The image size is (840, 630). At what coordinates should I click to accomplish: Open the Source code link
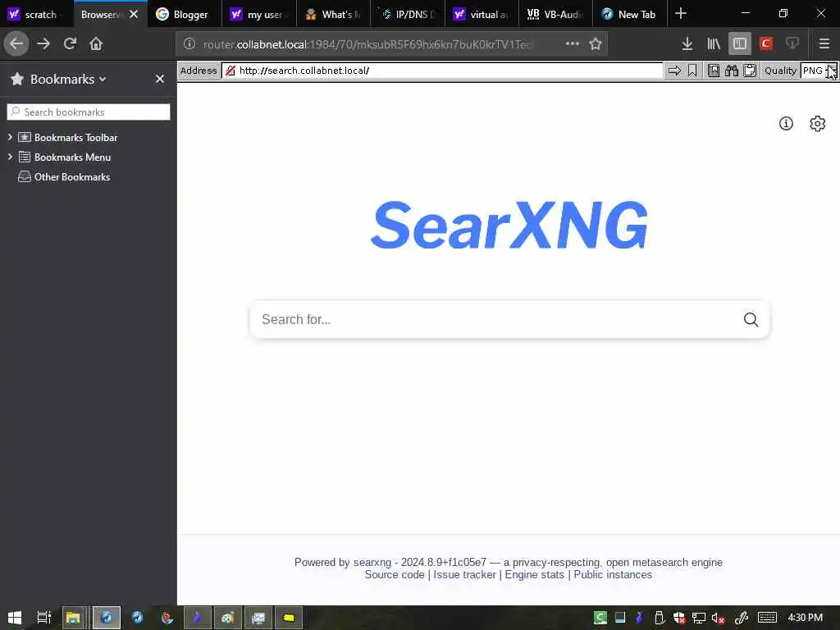395,575
